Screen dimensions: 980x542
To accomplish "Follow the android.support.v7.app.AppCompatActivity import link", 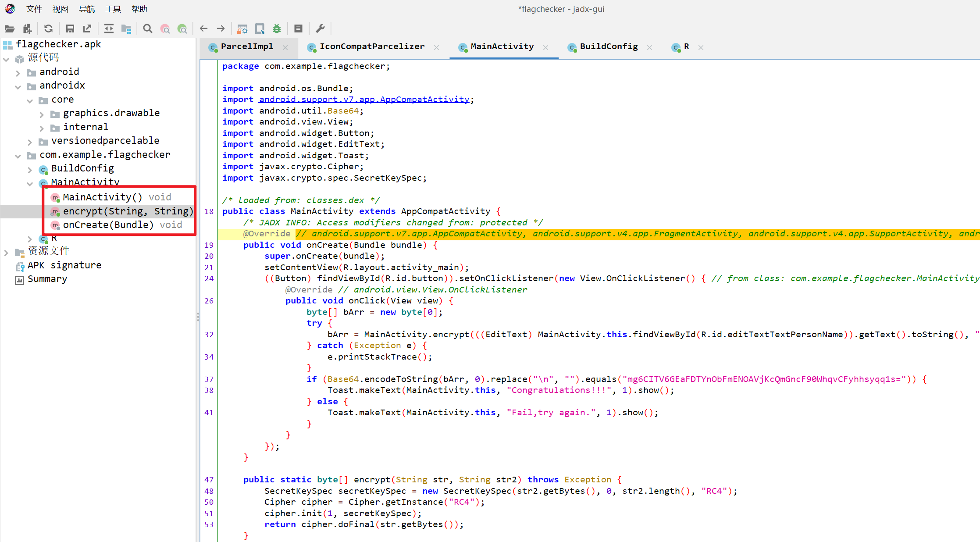I will point(364,100).
